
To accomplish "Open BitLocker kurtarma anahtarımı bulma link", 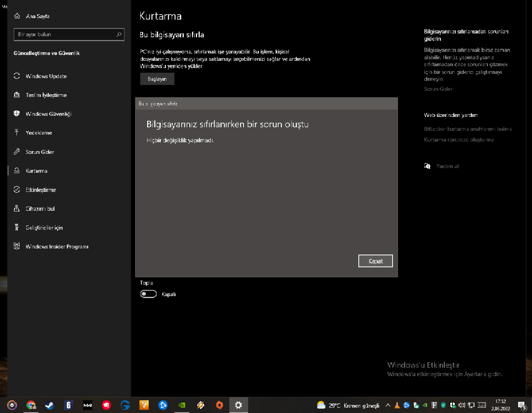I will [x=468, y=129].
